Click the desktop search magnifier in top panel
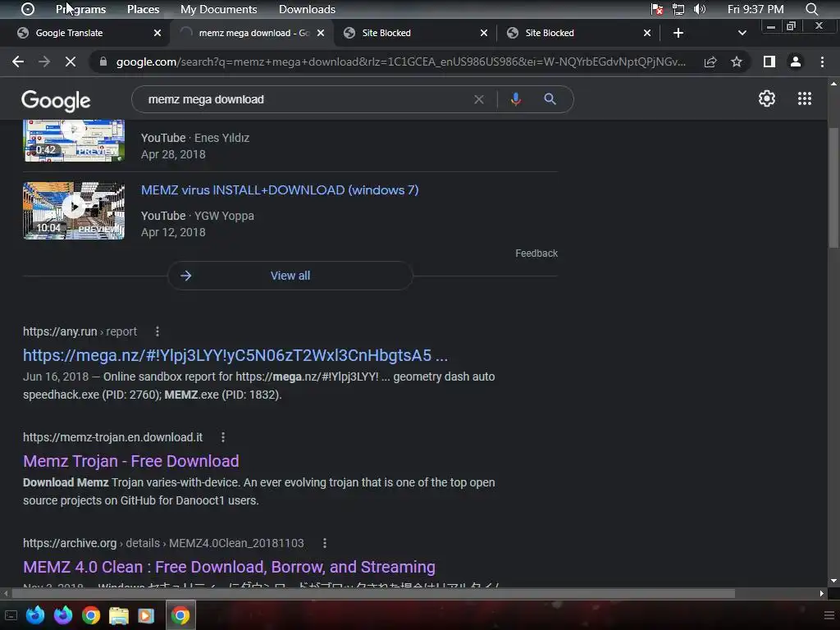This screenshot has width=840, height=630. (x=811, y=9)
